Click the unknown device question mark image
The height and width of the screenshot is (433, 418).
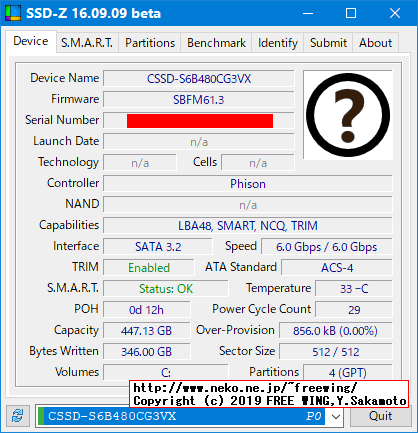click(348, 115)
